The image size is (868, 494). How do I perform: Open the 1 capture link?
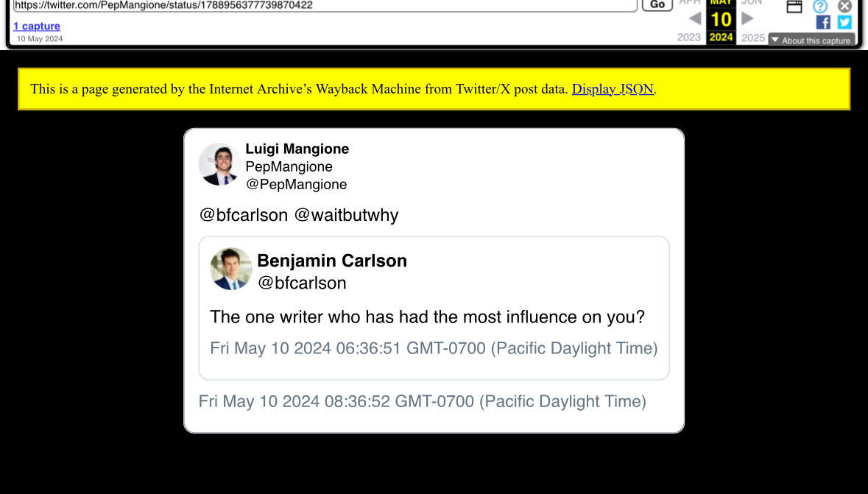pyautogui.click(x=37, y=26)
